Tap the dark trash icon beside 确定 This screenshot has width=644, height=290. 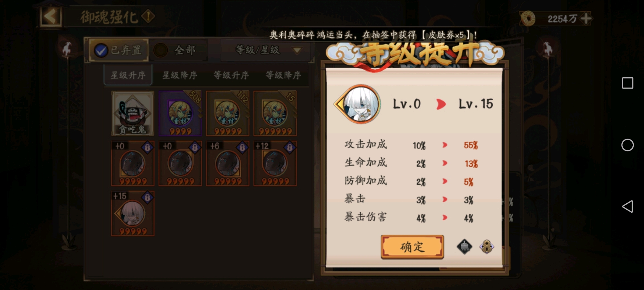(x=464, y=247)
